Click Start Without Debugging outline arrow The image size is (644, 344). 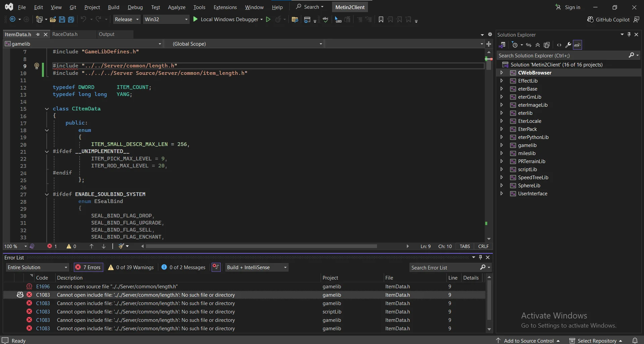pyautogui.click(x=268, y=19)
